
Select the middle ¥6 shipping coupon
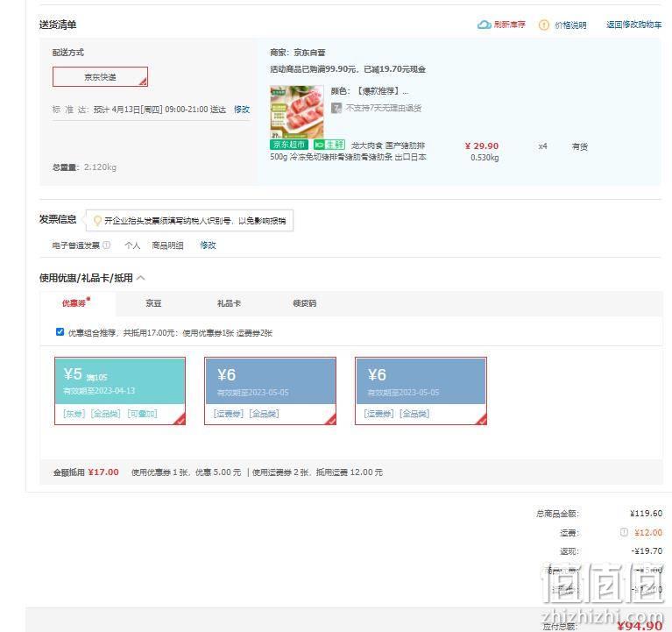click(x=270, y=391)
